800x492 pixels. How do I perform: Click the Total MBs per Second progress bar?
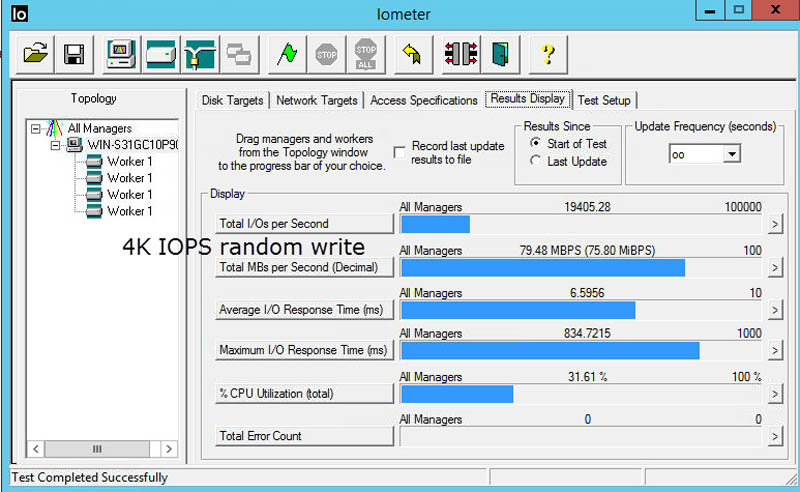(581, 267)
